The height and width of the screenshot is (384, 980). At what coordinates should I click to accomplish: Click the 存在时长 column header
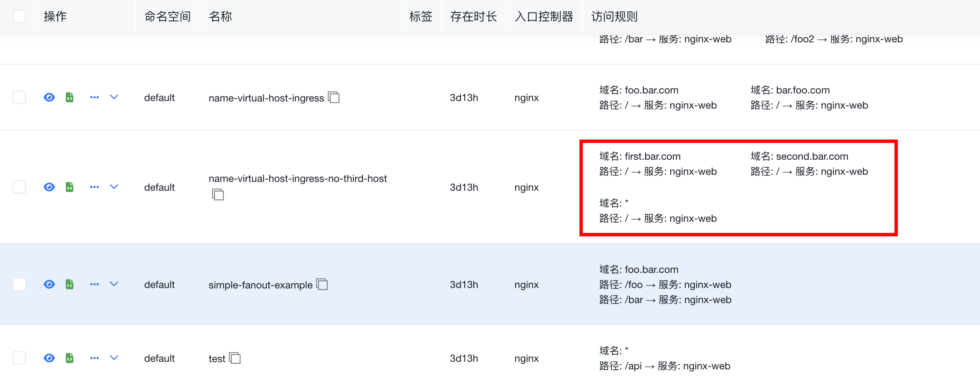click(x=474, y=16)
